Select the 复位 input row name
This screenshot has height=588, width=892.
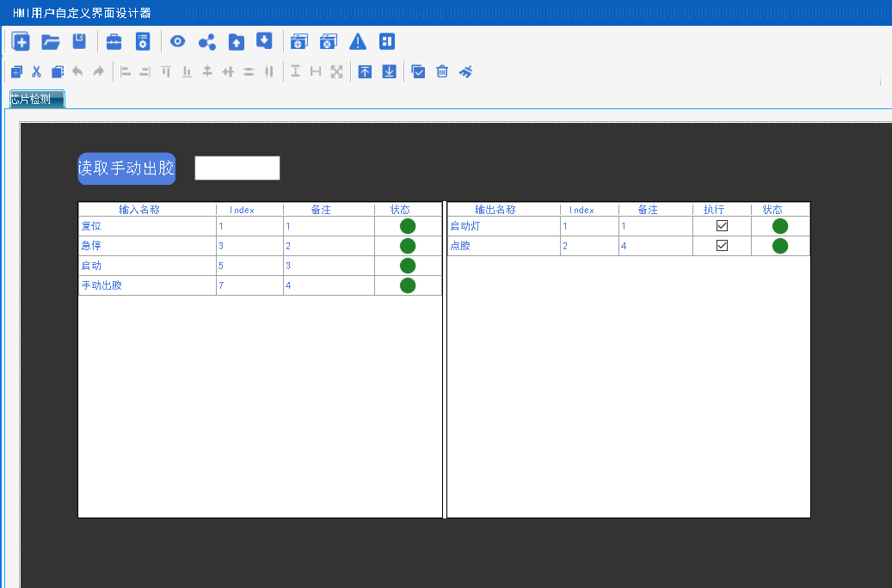coord(91,226)
